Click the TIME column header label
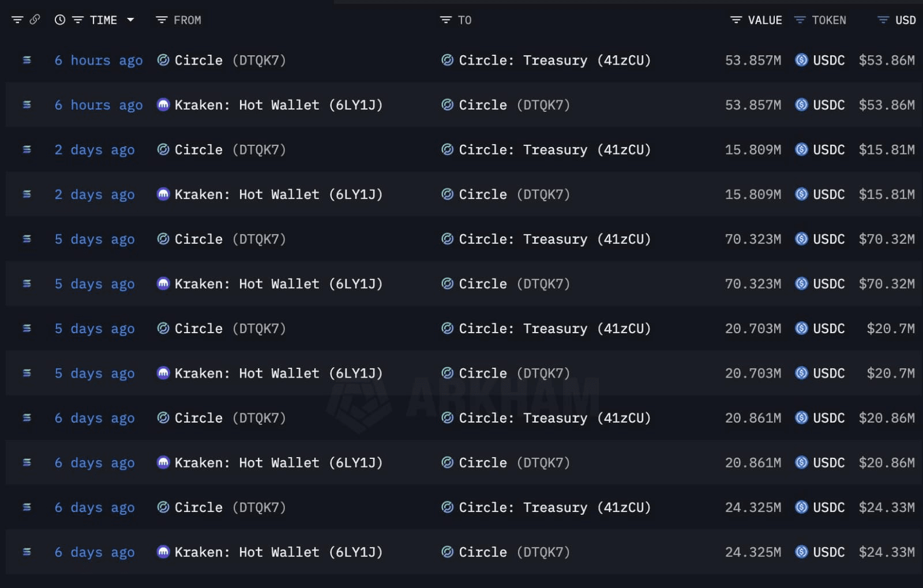 [103, 20]
